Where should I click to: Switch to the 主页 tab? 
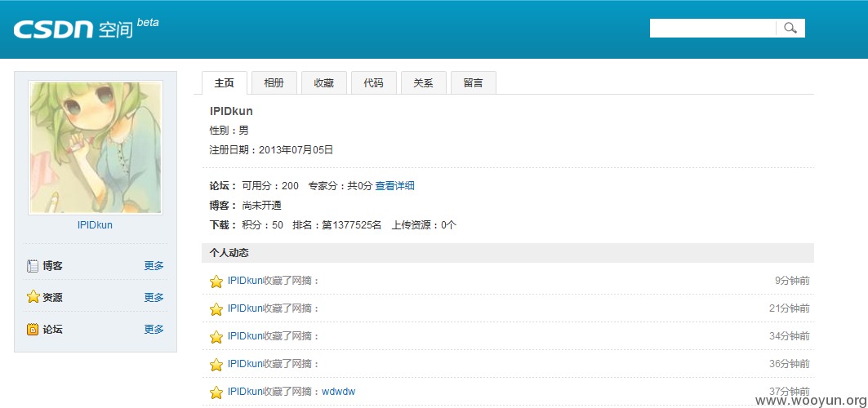(x=225, y=83)
